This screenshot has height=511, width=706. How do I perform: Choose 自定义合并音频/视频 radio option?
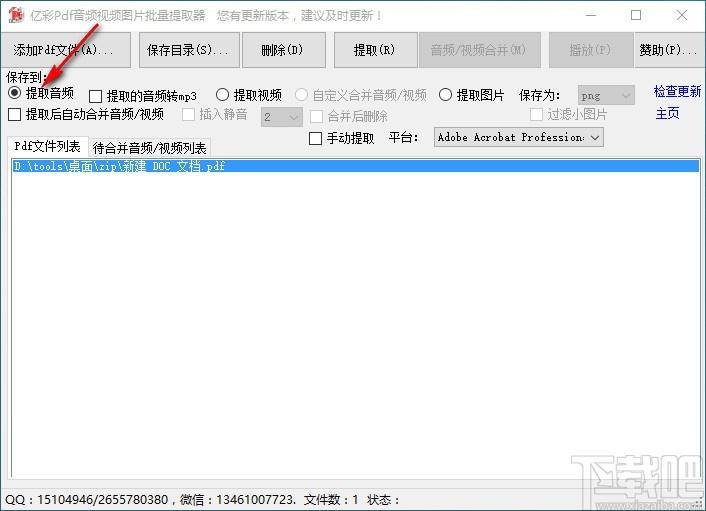click(301, 95)
